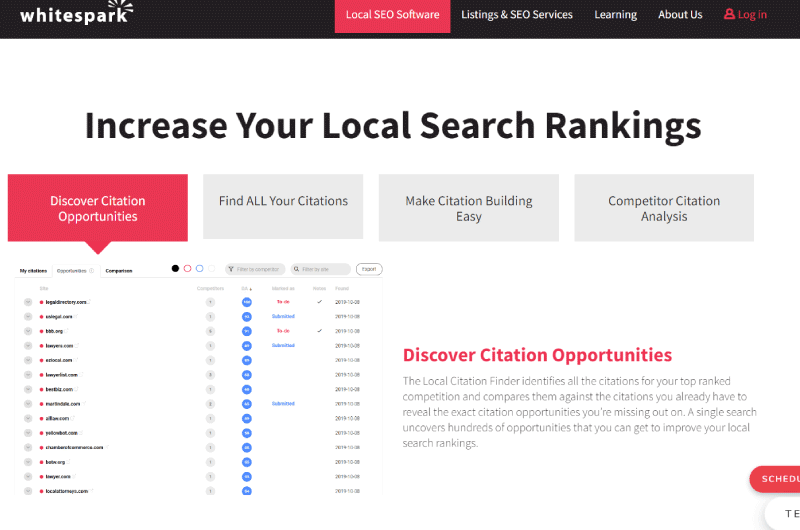This screenshot has width=800, height=530.
Task: Click the chamberofcommerce.com site name
Action: (74, 447)
